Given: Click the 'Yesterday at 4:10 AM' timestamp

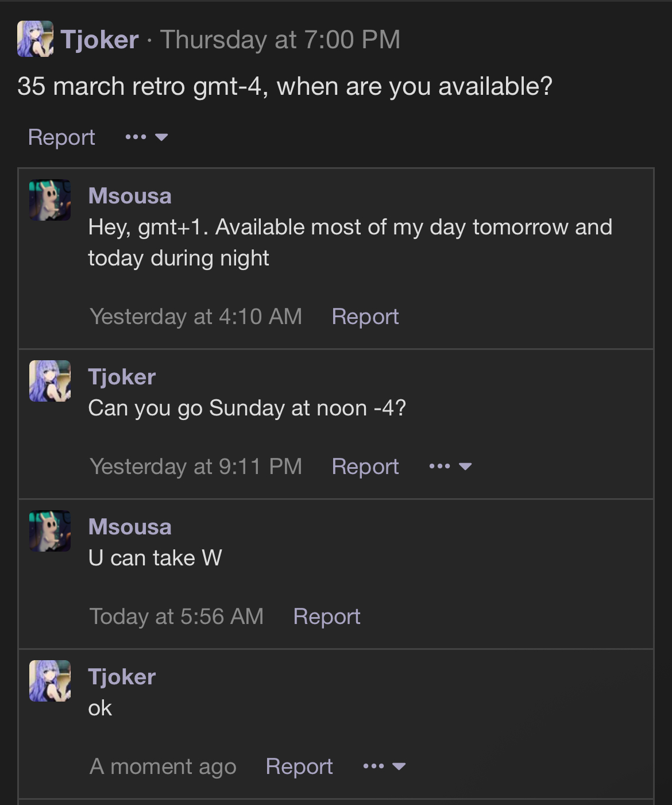Looking at the screenshot, I should [196, 317].
